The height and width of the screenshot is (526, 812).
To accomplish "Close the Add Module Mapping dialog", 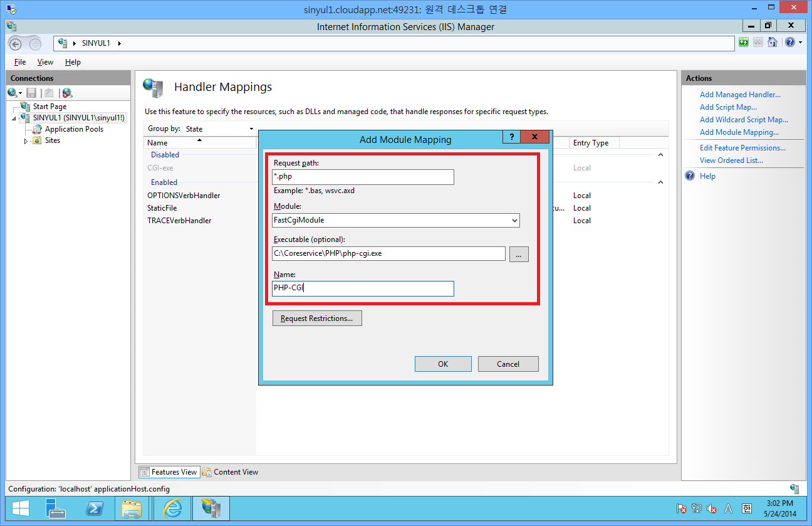I will tap(534, 137).
